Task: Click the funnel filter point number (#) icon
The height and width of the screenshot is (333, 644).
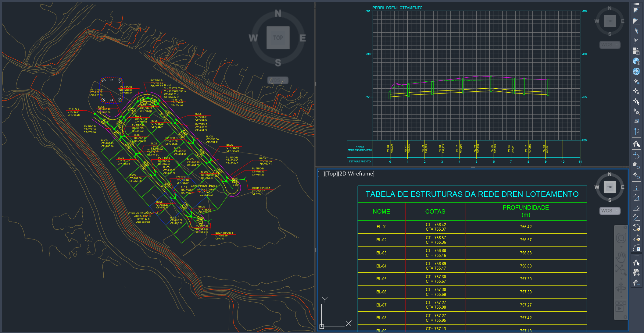Action: [x=636, y=282]
